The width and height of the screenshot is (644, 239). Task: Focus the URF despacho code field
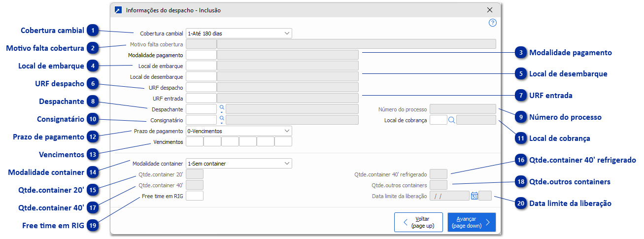click(x=201, y=87)
